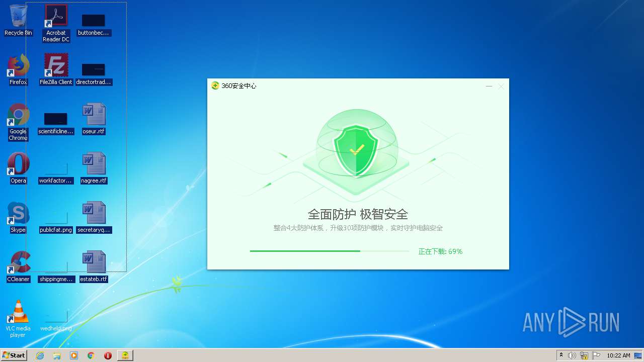Viewport: 644px width, 362px height.
Task: Open VLC media player shortcut
Action: pyautogui.click(x=18, y=319)
